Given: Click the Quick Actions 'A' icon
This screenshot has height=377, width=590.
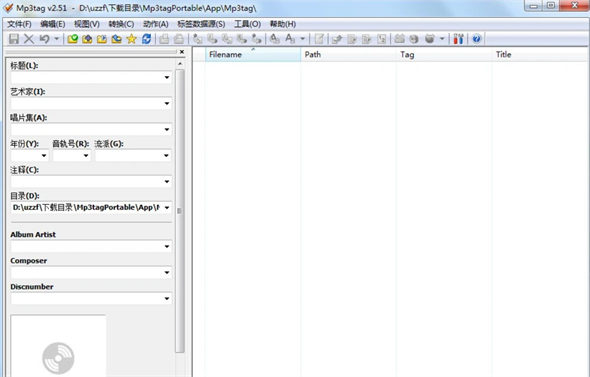Looking at the screenshot, I should click(x=290, y=39).
